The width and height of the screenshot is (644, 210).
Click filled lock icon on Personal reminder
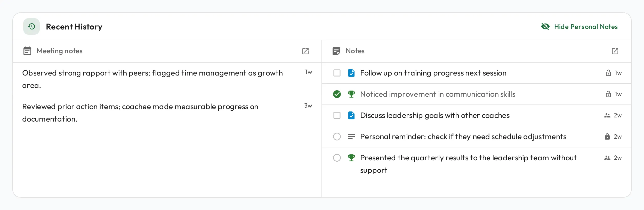(x=607, y=136)
